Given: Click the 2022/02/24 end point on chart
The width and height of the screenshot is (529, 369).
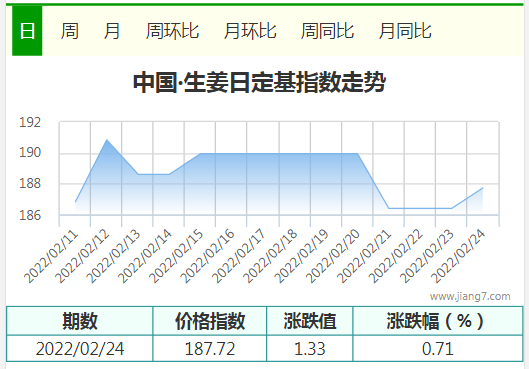Looking at the screenshot, I should (483, 188).
